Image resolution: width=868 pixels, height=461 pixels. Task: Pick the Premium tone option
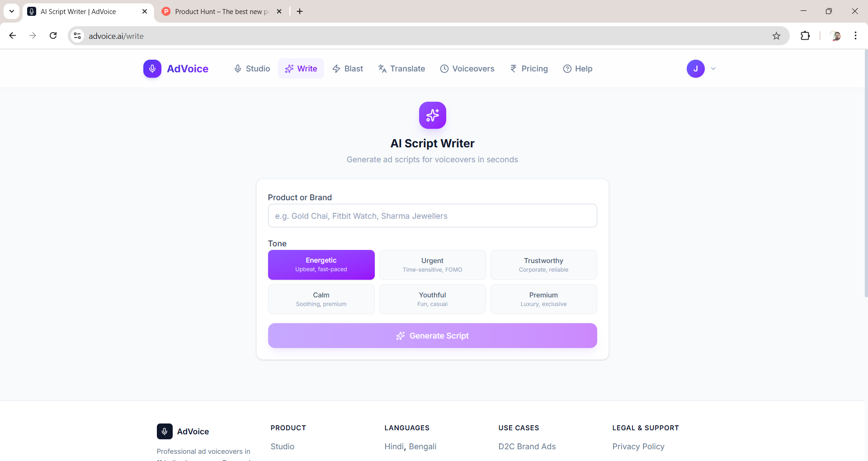(544, 299)
